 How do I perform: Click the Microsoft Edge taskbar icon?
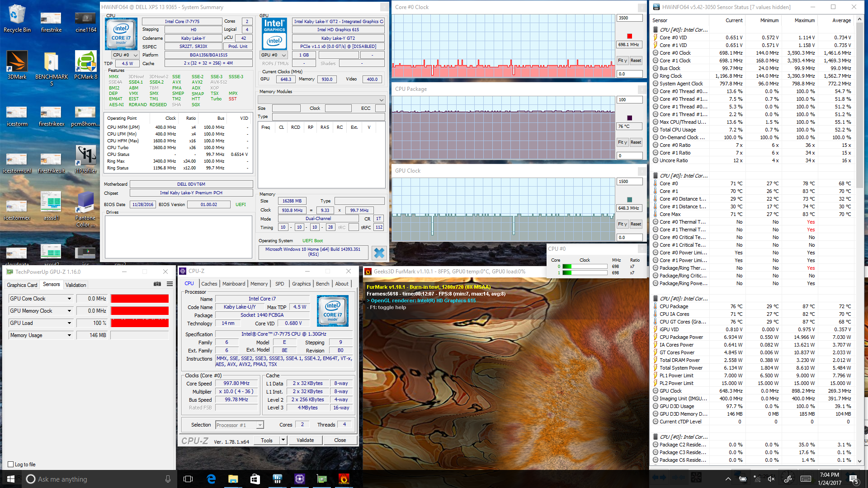(x=211, y=479)
